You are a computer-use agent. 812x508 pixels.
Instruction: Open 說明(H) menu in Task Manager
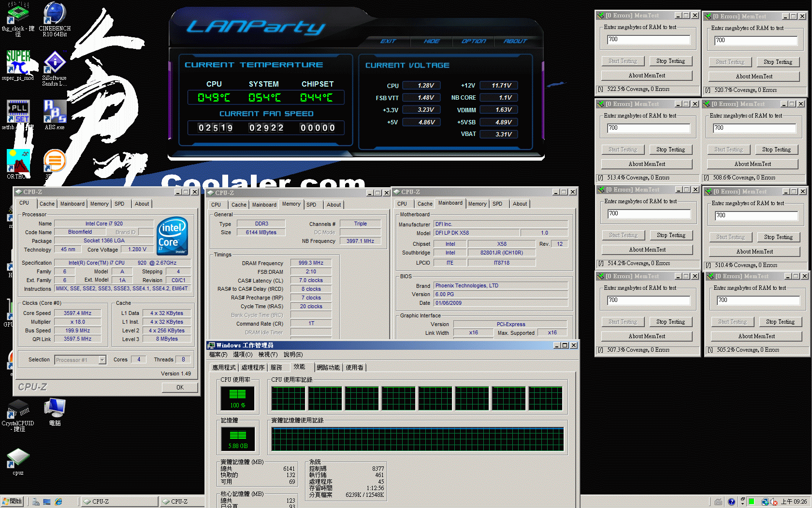click(293, 355)
